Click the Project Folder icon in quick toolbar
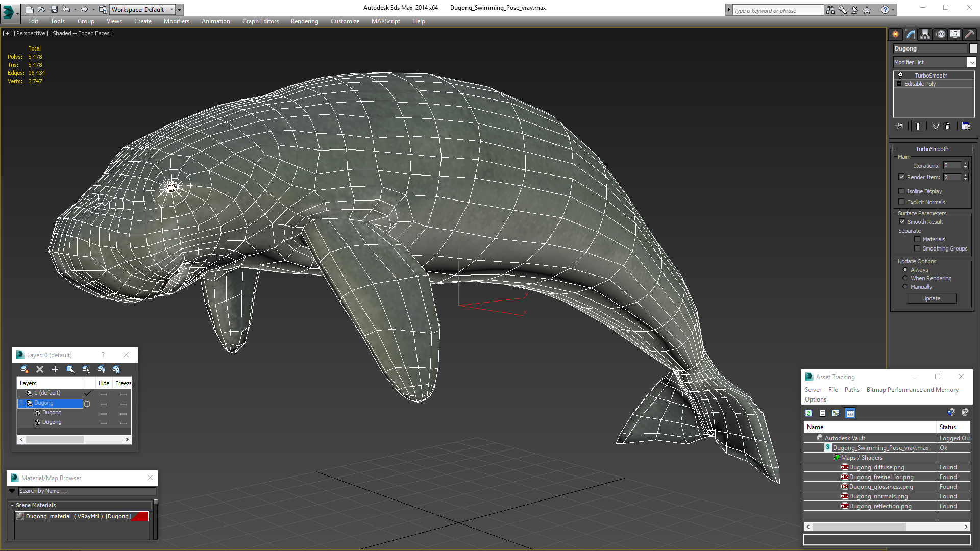980x551 pixels. click(x=103, y=9)
